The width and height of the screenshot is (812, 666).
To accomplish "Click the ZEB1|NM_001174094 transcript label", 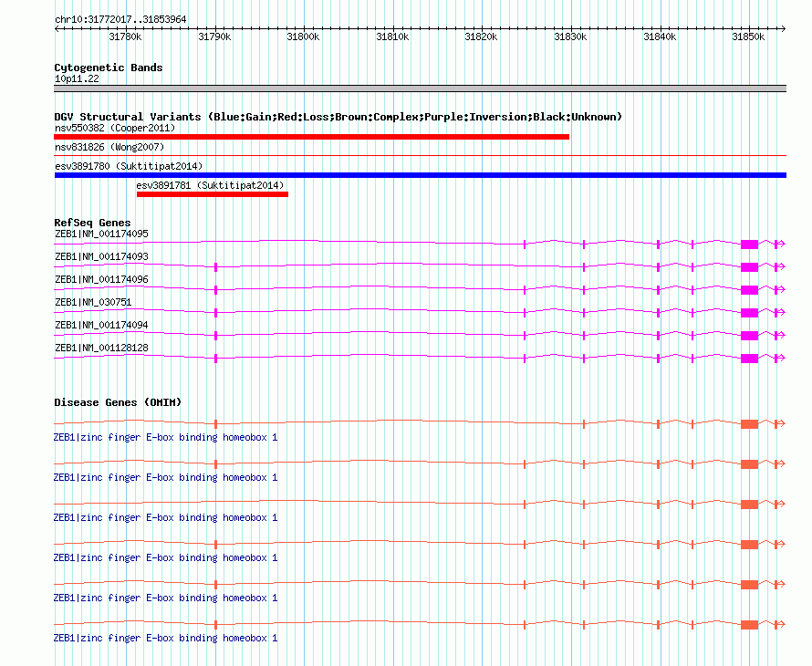I will pyautogui.click(x=101, y=325).
